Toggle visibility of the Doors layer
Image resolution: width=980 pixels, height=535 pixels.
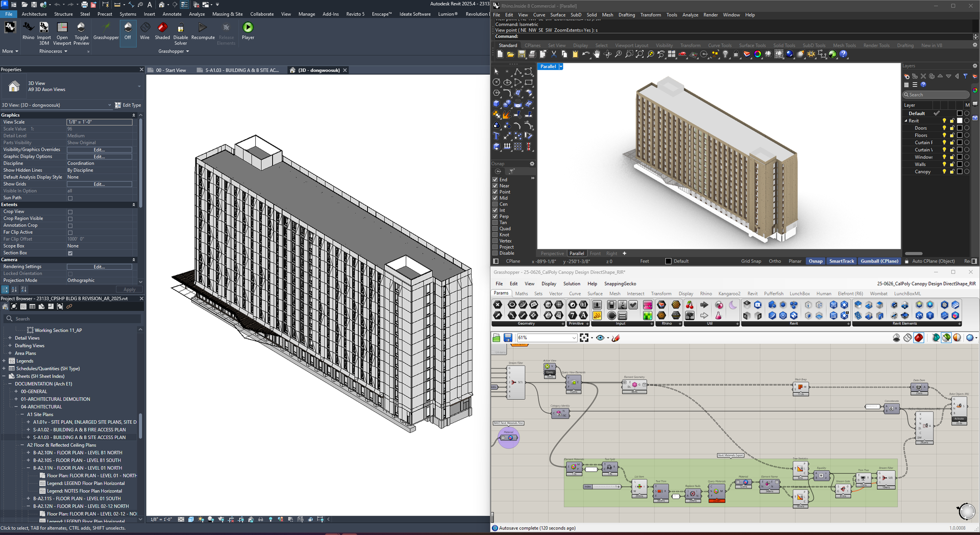(944, 128)
